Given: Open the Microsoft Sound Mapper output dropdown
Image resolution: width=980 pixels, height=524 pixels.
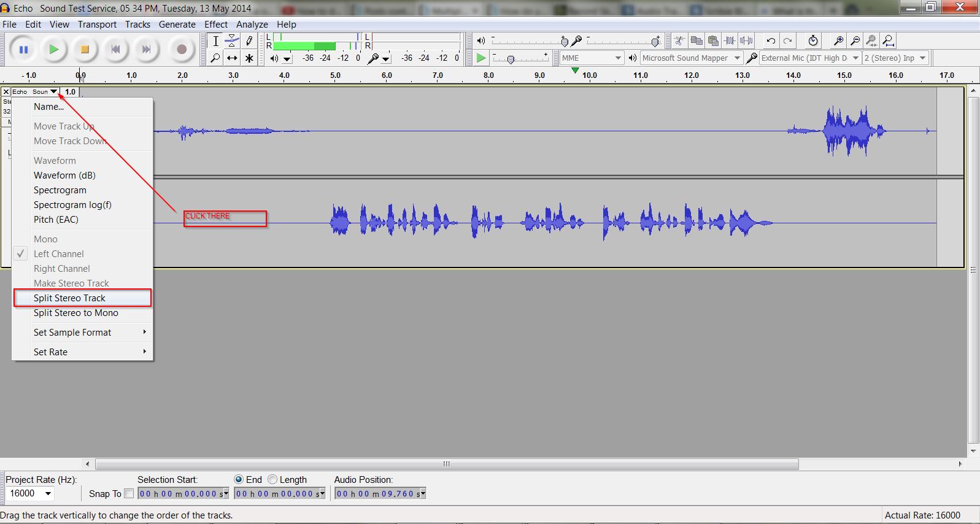Looking at the screenshot, I should [691, 58].
